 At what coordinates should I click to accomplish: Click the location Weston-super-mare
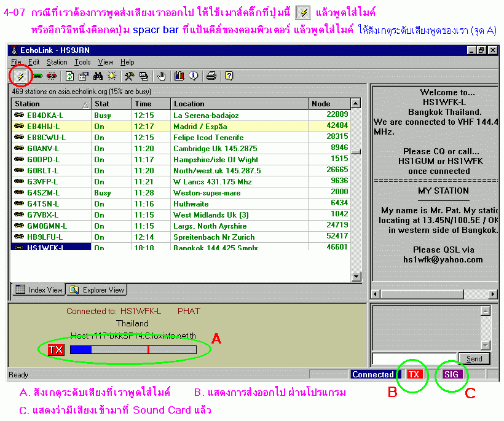pyautogui.click(x=207, y=193)
